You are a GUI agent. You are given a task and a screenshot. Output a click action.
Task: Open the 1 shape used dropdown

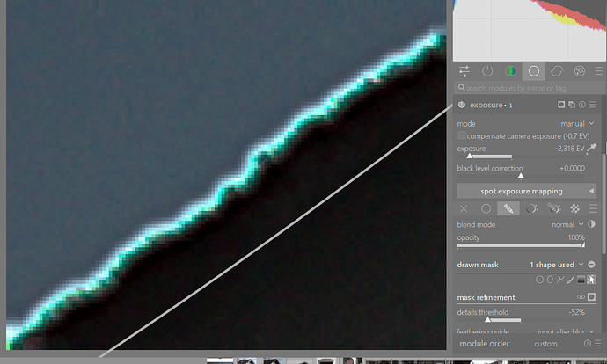pos(556,265)
